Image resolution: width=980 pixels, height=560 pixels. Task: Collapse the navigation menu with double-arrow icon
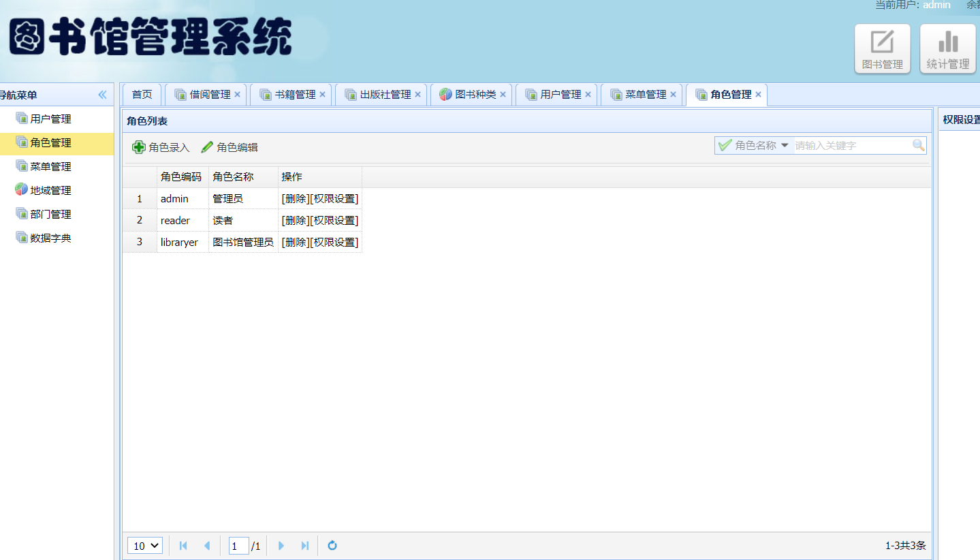pos(103,95)
